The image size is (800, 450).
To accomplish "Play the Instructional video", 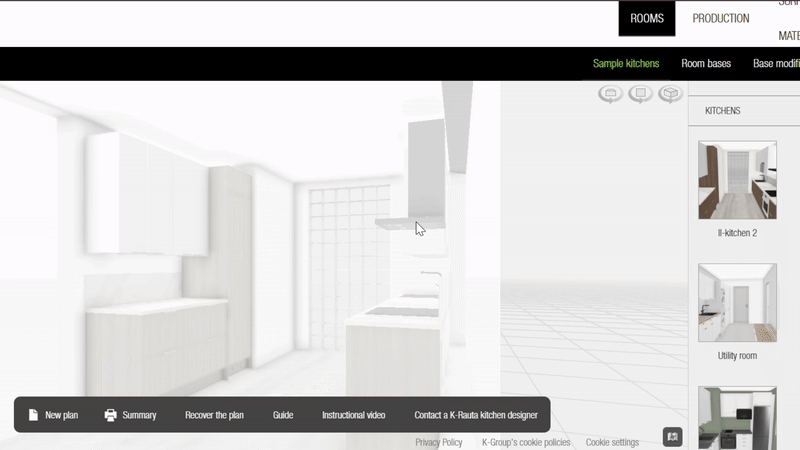I will pyautogui.click(x=354, y=415).
